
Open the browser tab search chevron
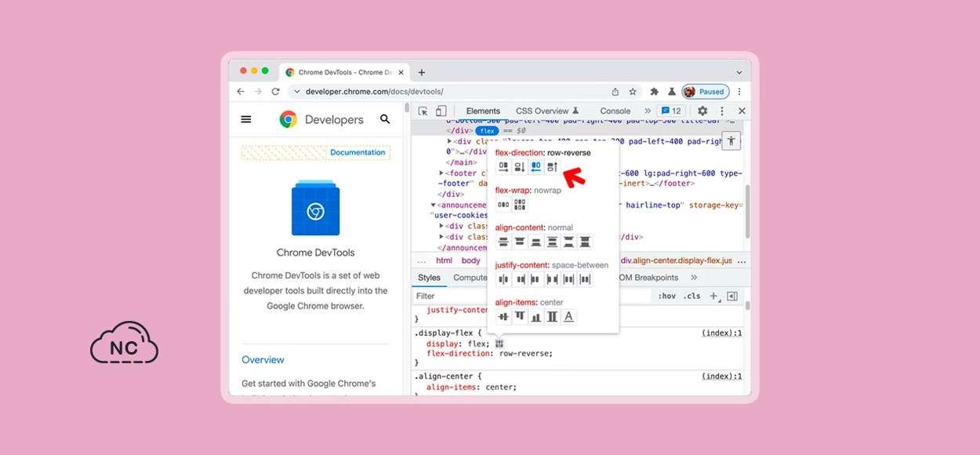[x=739, y=72]
